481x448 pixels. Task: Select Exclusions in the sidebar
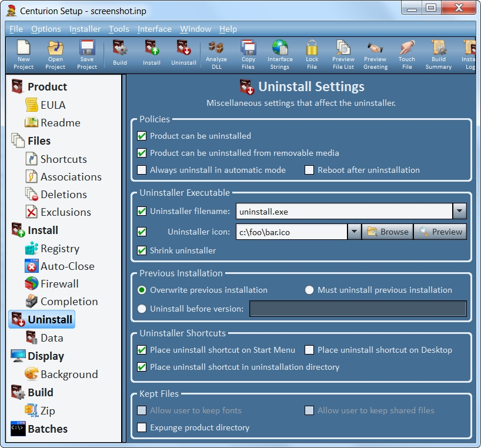[58, 212]
